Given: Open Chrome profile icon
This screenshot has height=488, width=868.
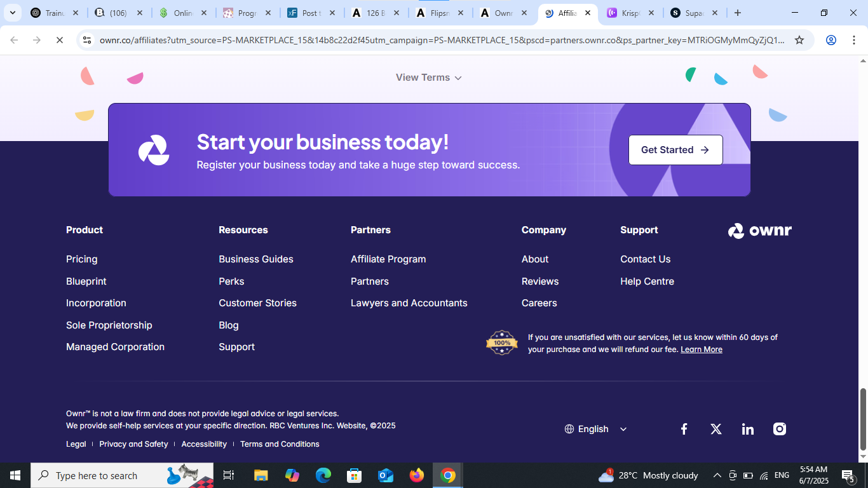Looking at the screenshot, I should point(831,40).
